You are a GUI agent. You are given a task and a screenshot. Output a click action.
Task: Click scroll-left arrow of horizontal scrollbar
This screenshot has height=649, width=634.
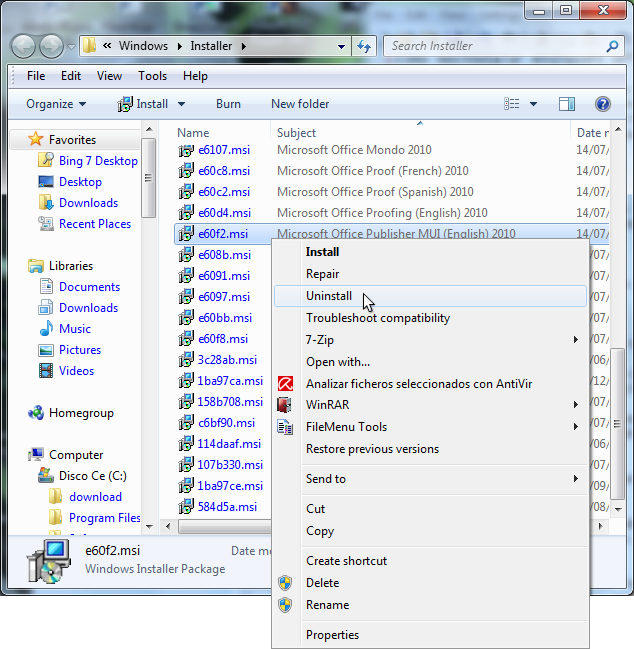[x=168, y=526]
